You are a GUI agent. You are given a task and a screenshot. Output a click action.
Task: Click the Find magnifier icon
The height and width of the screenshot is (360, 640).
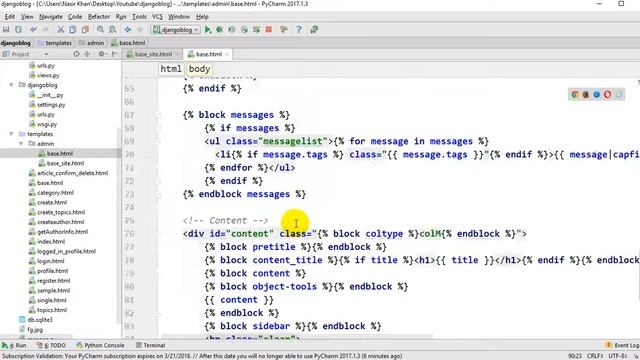click(x=100, y=29)
